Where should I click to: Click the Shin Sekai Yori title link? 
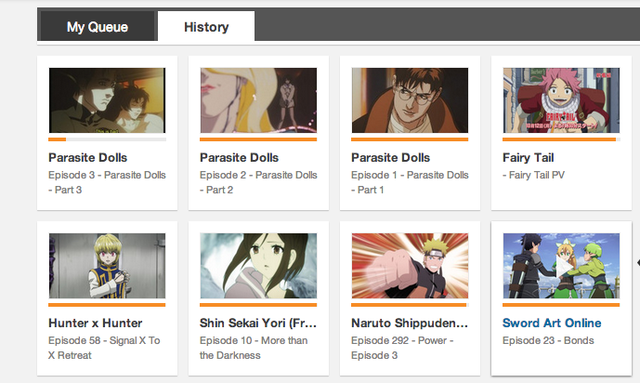coord(258,323)
